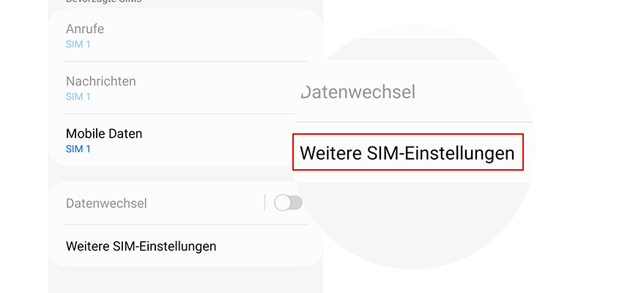Click the magnified Datenwechsel text
This screenshot has width=644, height=293.
pyautogui.click(x=359, y=92)
